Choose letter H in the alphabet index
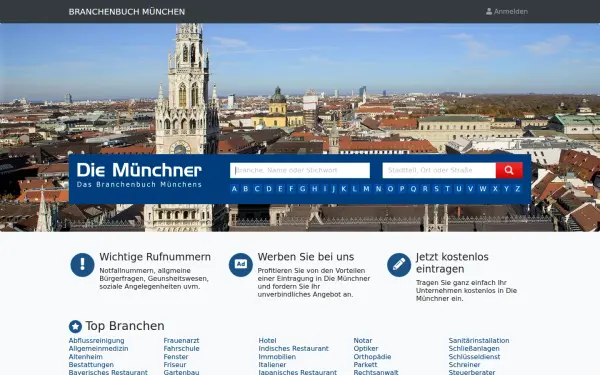The height and width of the screenshot is (375, 600). [x=315, y=189]
